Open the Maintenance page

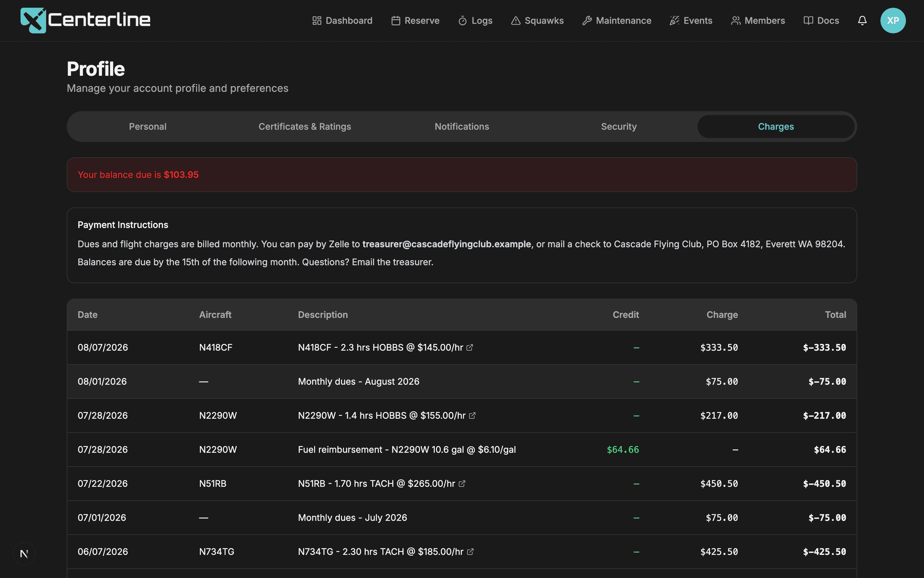617,21
